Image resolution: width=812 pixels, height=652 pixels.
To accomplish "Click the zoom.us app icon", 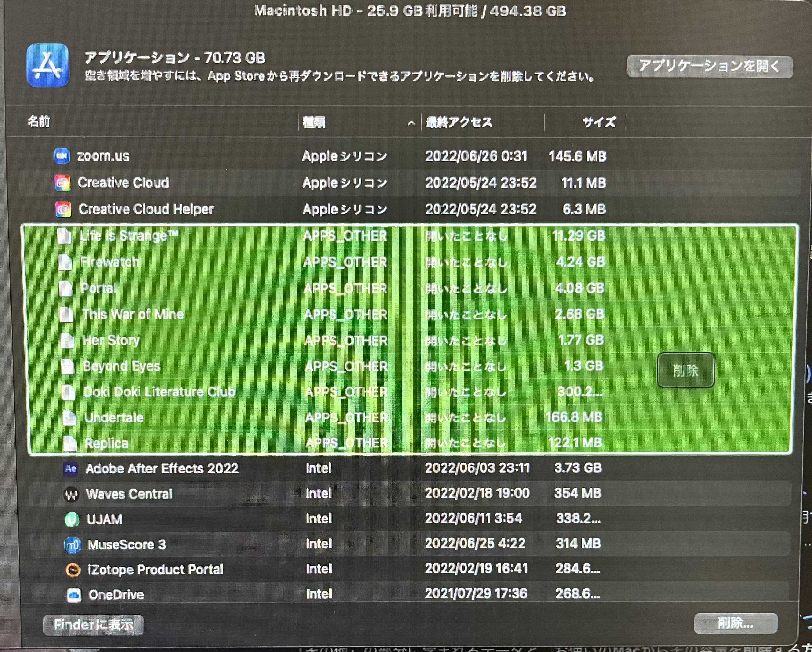I will click(61, 156).
